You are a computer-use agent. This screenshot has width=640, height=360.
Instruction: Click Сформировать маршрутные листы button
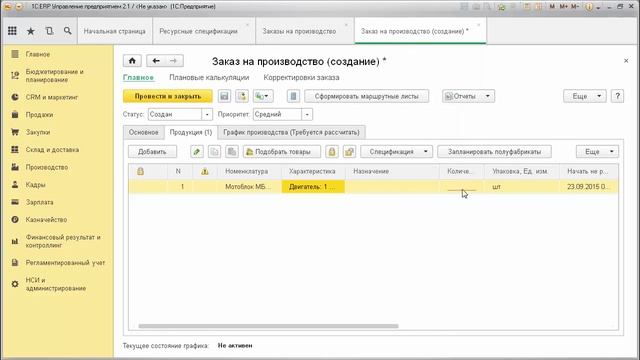click(367, 96)
